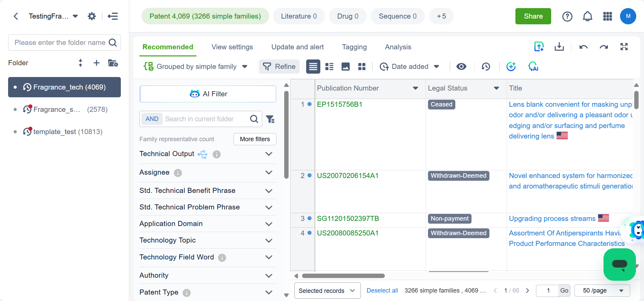
Task: Enter fullscreen with the expand icon
Action: 624,47
